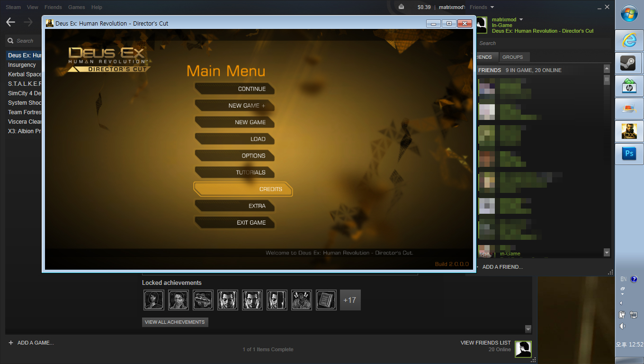Select Viscera Cleanup in the library list
This screenshot has height=364, width=644.
click(x=24, y=122)
